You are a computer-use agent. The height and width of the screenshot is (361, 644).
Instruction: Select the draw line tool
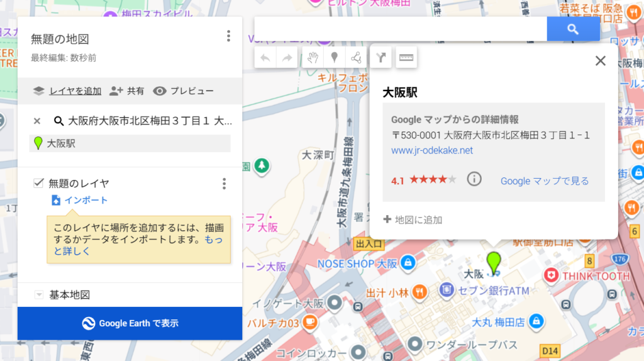356,57
